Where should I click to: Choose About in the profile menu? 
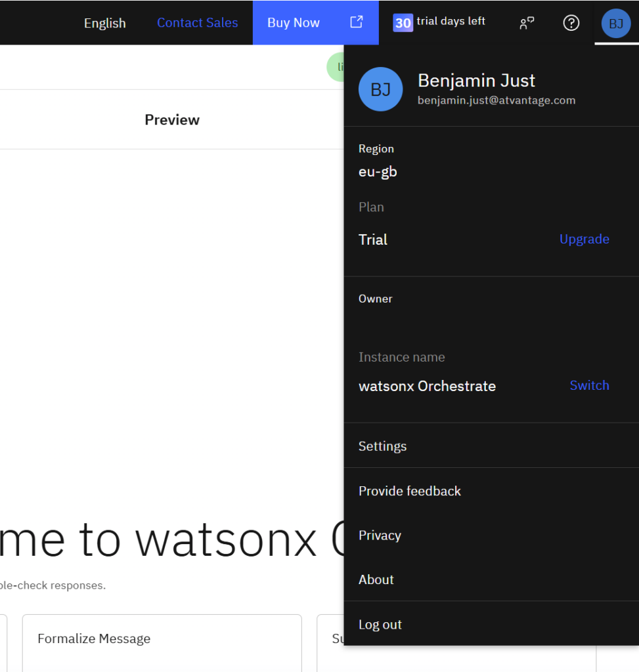tap(376, 579)
